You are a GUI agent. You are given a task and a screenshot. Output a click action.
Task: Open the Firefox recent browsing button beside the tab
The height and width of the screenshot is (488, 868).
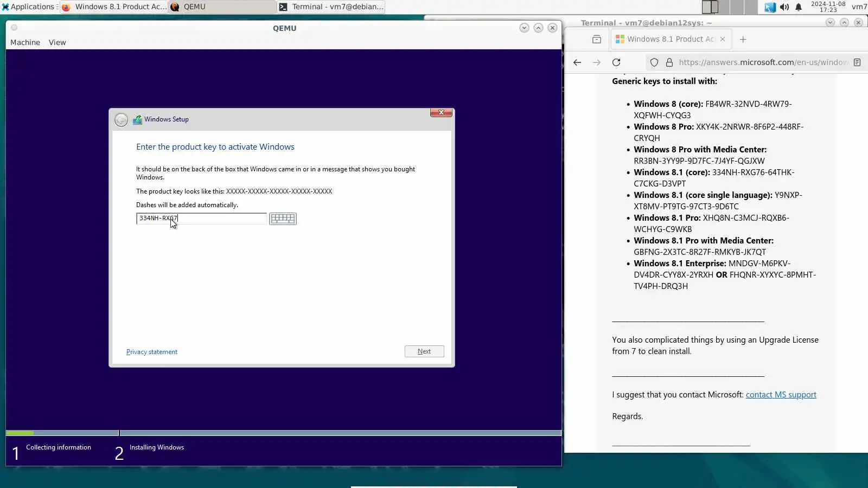coord(597,39)
